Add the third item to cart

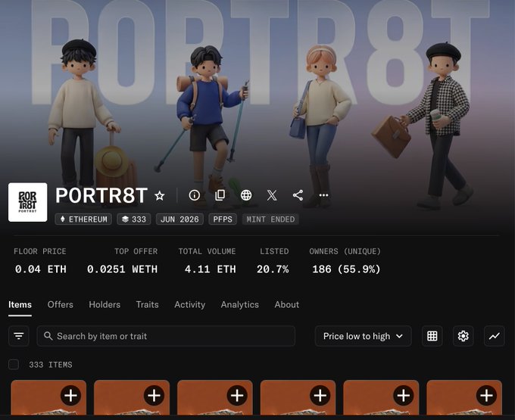click(x=237, y=395)
